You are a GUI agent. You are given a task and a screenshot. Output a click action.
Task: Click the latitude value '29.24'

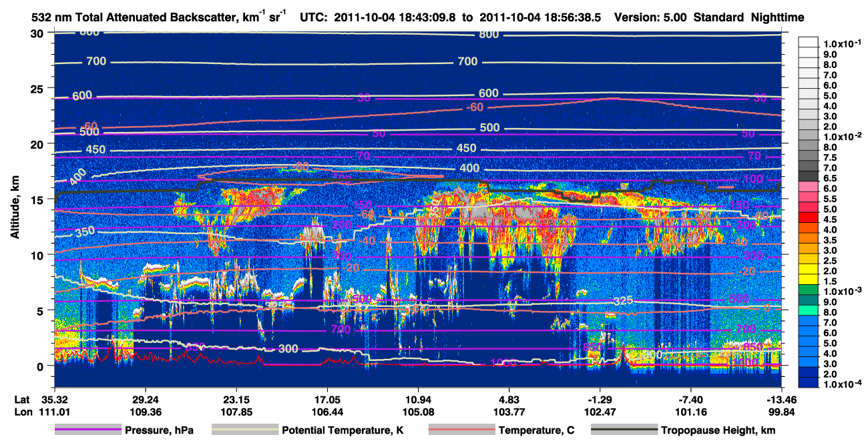click(145, 399)
